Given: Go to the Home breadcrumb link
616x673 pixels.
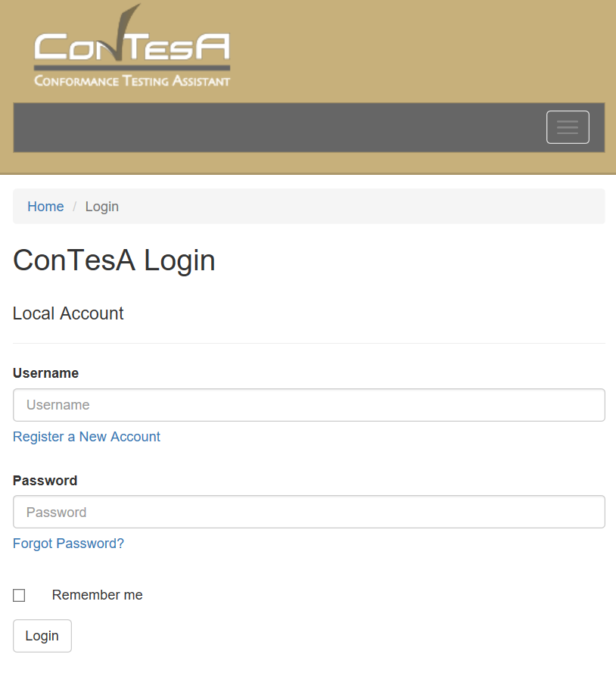Looking at the screenshot, I should pos(45,207).
